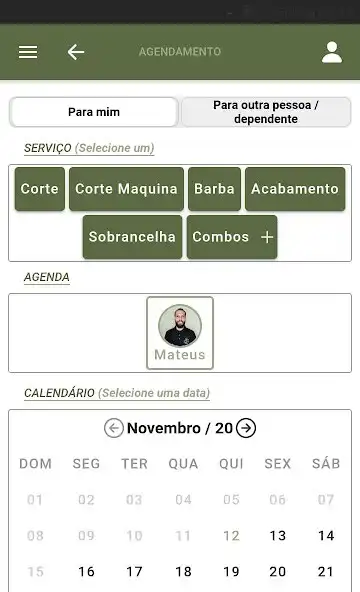This screenshot has height=592, width=360.
Task: Switch to Para outra pessoa / dependente
Action: point(266,112)
